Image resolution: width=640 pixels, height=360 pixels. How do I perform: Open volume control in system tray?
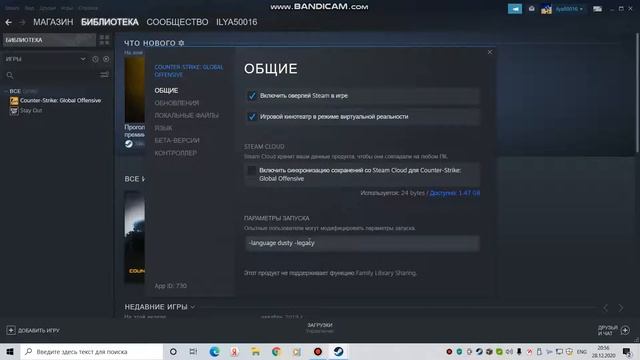[509, 351]
